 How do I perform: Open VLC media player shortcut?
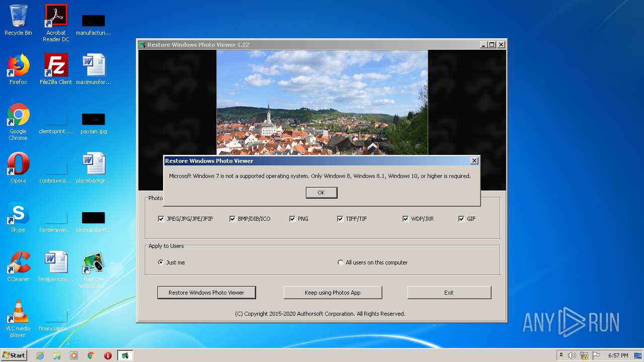point(18,319)
